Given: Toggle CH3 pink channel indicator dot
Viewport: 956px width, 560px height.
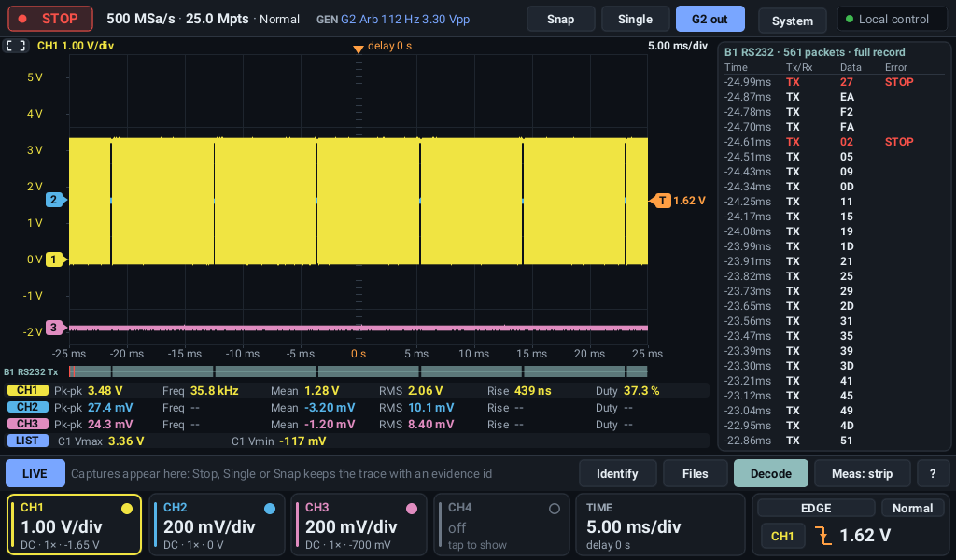Looking at the screenshot, I should (411, 509).
